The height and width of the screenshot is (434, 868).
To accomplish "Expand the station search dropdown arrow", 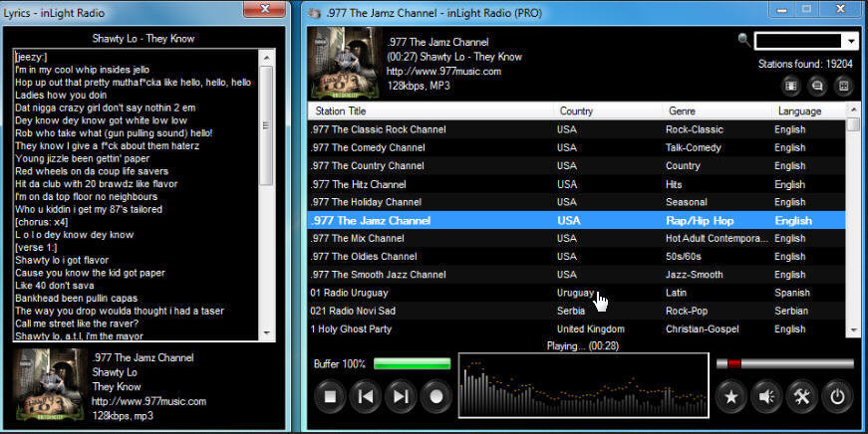I will click(851, 41).
